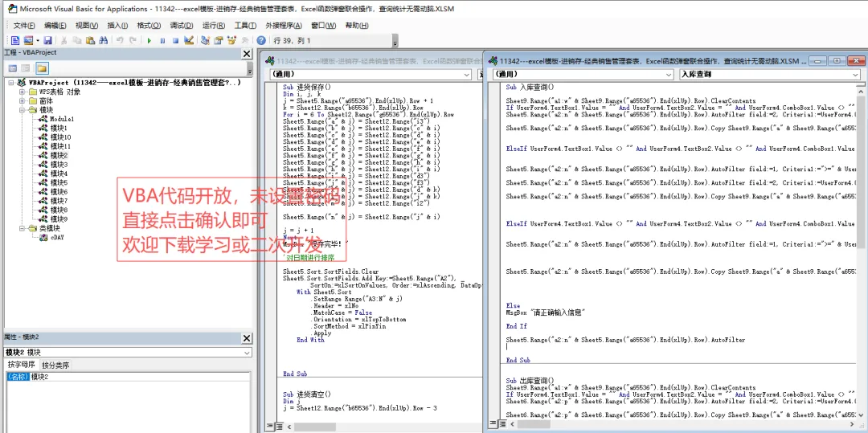Click View Code button in project panel
868x433 pixels.
(14, 68)
